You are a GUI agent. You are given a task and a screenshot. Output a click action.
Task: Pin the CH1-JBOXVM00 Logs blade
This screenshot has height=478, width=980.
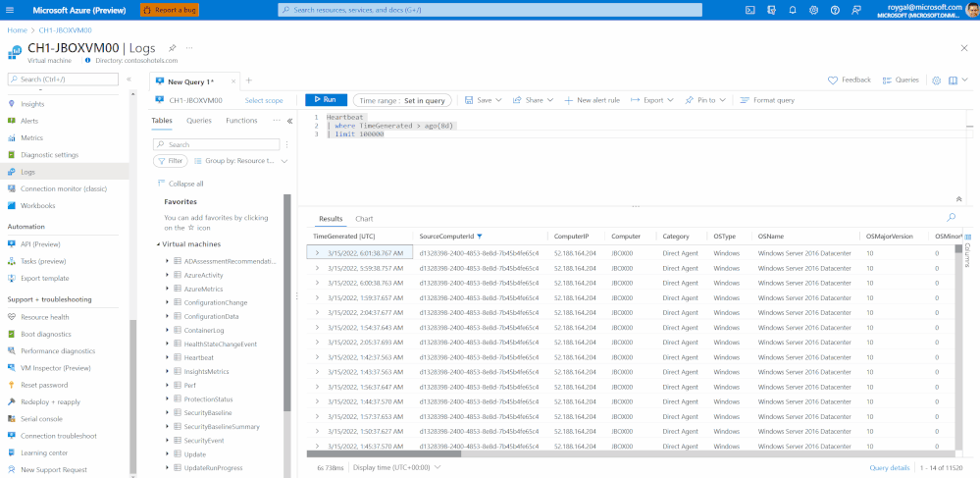172,48
